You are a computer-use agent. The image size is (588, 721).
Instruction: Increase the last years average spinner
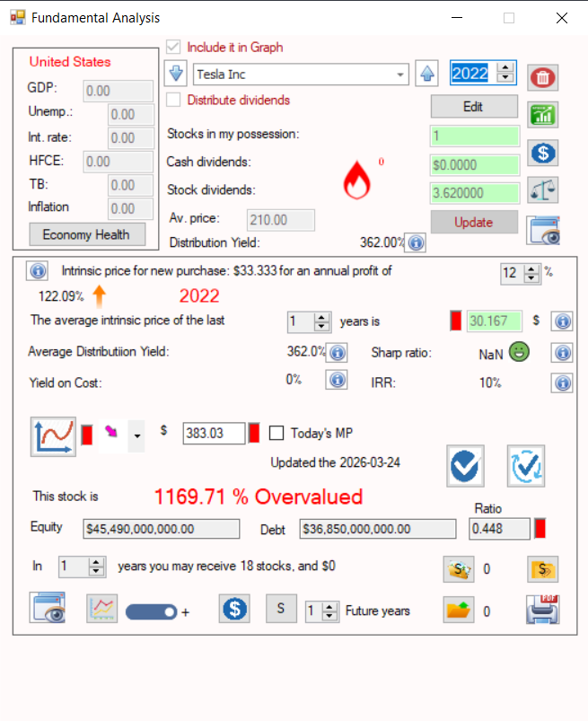321,317
